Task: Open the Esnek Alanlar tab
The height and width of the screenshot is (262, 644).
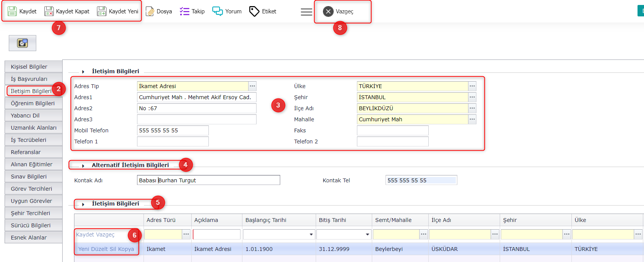Action: click(x=34, y=238)
